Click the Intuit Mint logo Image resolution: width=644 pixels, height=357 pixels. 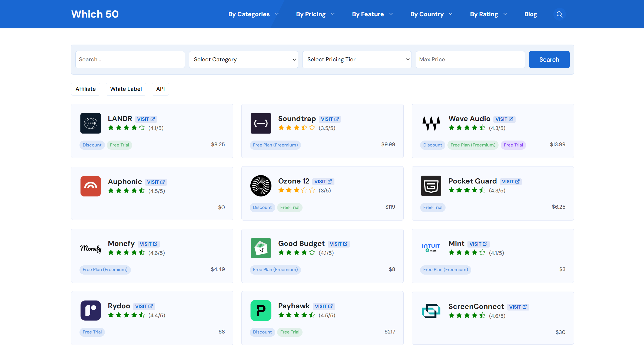pos(431,248)
